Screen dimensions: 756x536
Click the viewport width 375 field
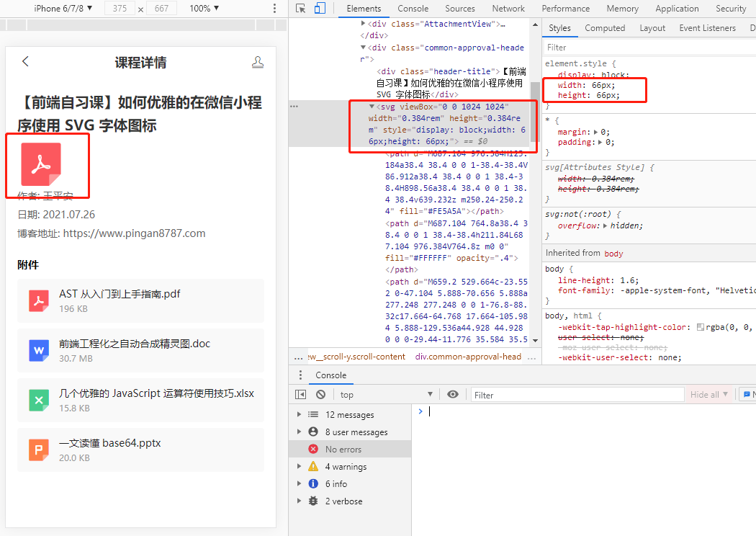coord(120,8)
